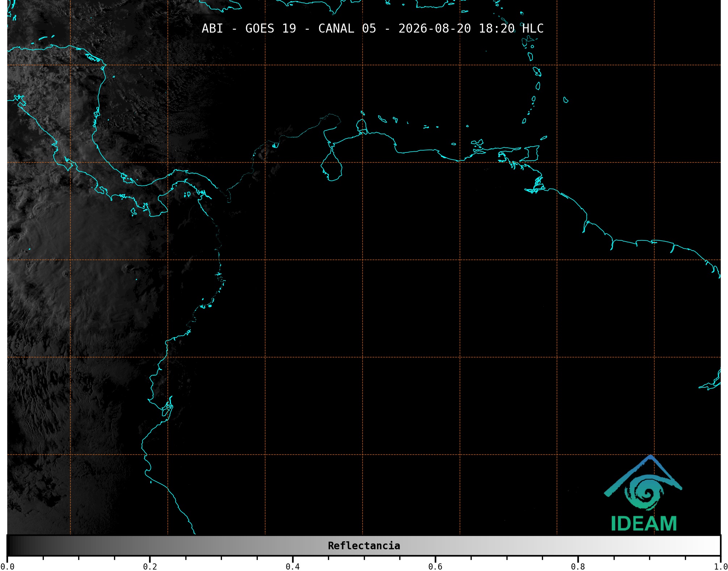The height and width of the screenshot is (571, 728).
Task: Click the '0.6' colorbar tick label
Action: tap(435, 567)
